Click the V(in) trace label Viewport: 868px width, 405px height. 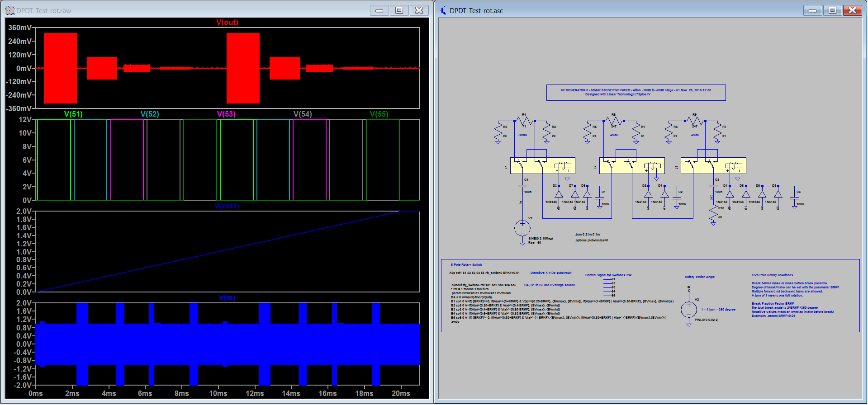[227, 297]
